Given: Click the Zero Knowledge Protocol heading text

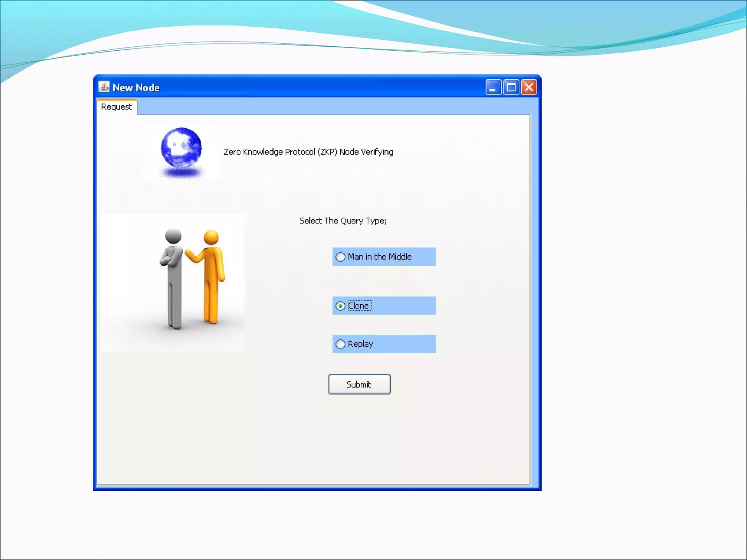Looking at the screenshot, I should tap(308, 152).
